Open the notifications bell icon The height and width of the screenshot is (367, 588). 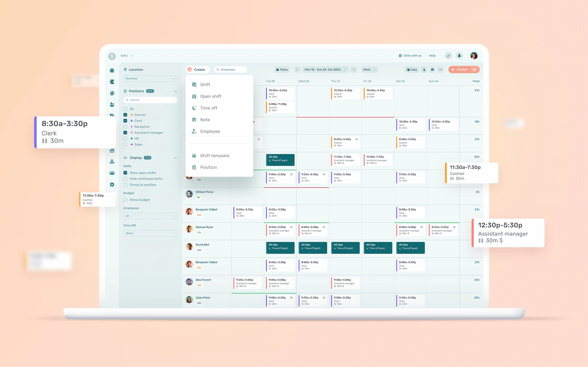tap(459, 56)
